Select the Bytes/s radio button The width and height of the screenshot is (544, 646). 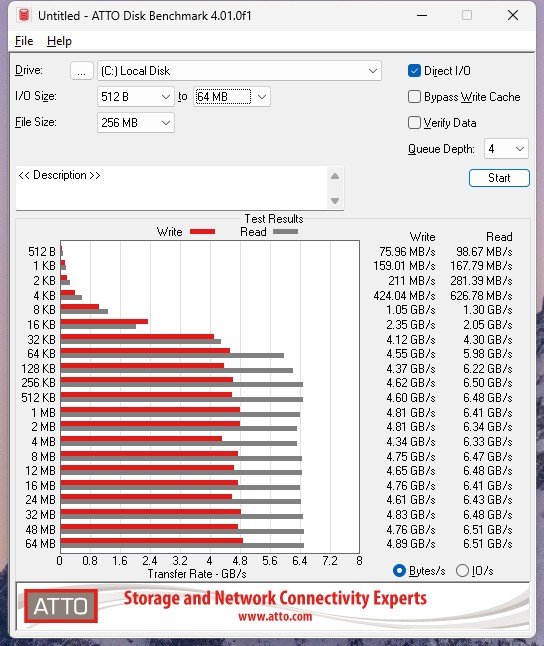399,571
